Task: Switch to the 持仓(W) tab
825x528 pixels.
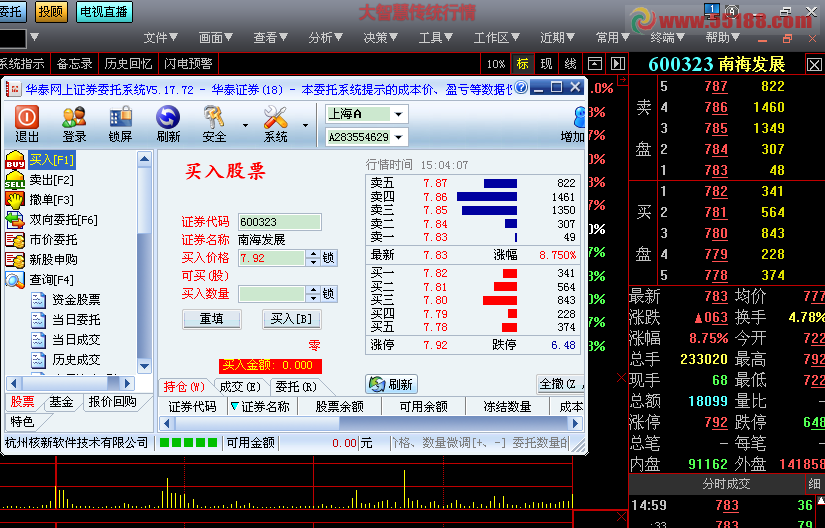Action: (x=184, y=387)
